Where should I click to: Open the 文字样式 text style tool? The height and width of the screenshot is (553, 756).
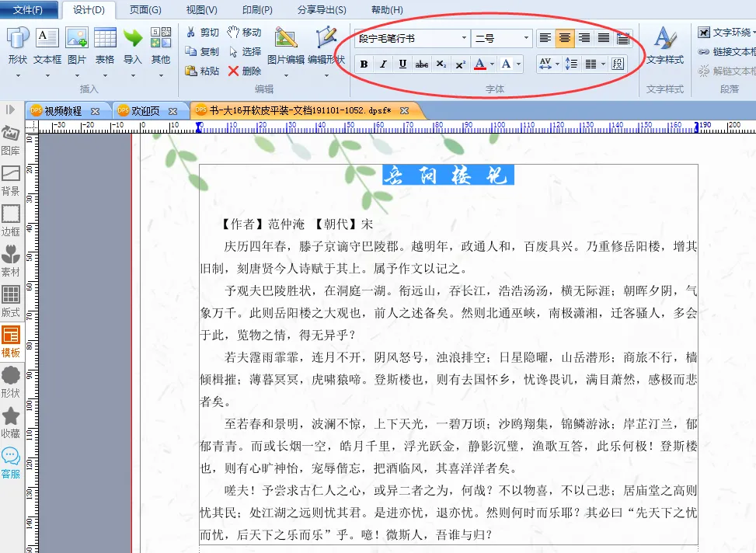coord(665,47)
